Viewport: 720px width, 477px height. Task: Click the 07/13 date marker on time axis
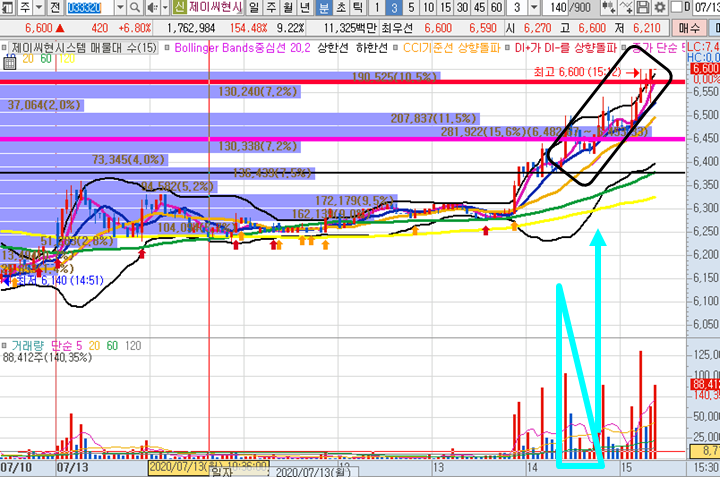tap(73, 468)
